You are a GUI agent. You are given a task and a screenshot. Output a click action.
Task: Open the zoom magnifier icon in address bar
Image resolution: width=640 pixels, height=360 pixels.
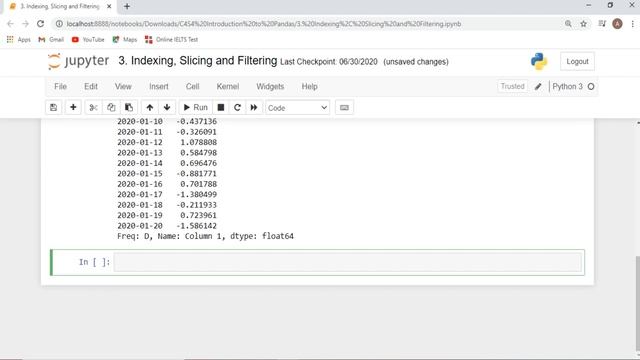568,24
